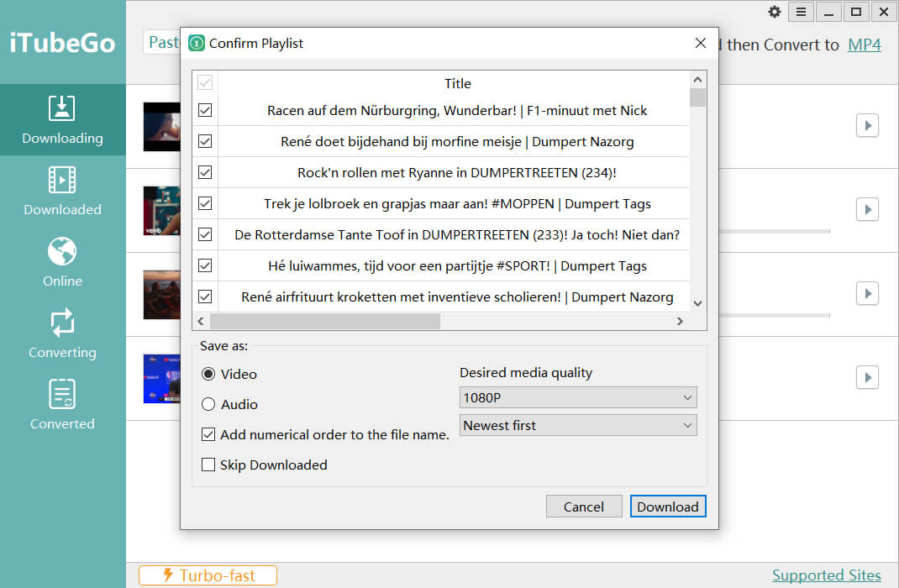Play the second download item in main window

tap(867, 209)
